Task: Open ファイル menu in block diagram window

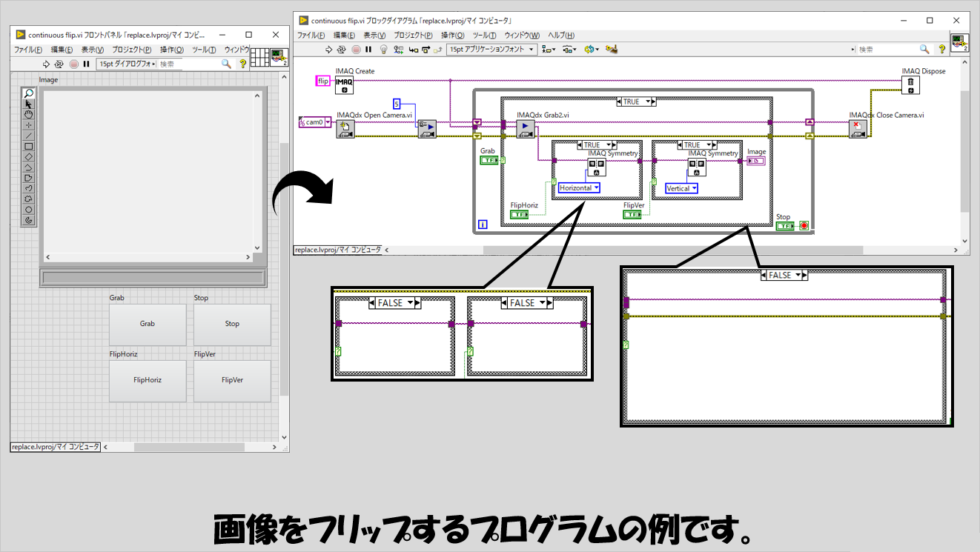Action: click(x=312, y=36)
